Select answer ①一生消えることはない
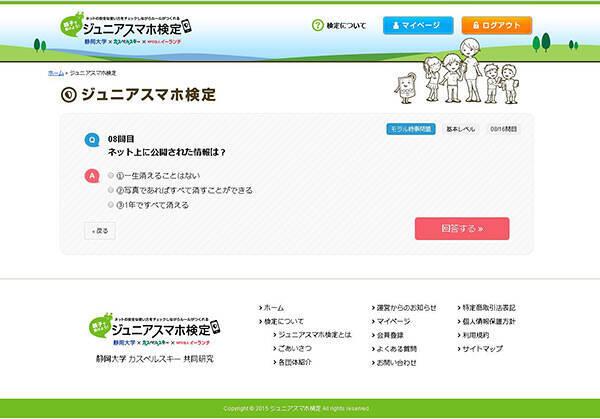 coord(111,175)
